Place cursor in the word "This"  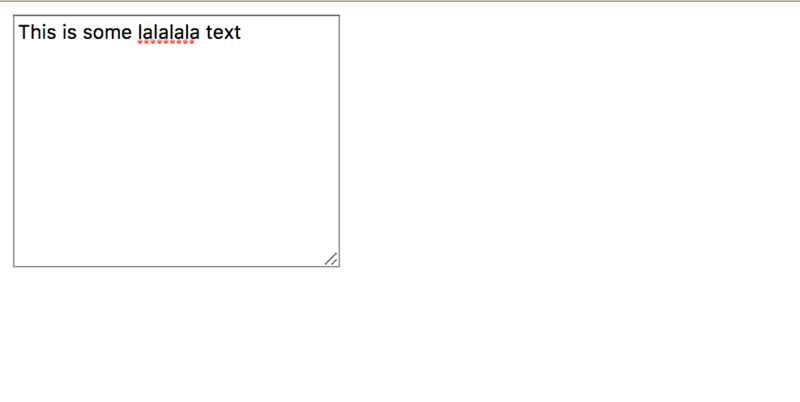pos(37,32)
